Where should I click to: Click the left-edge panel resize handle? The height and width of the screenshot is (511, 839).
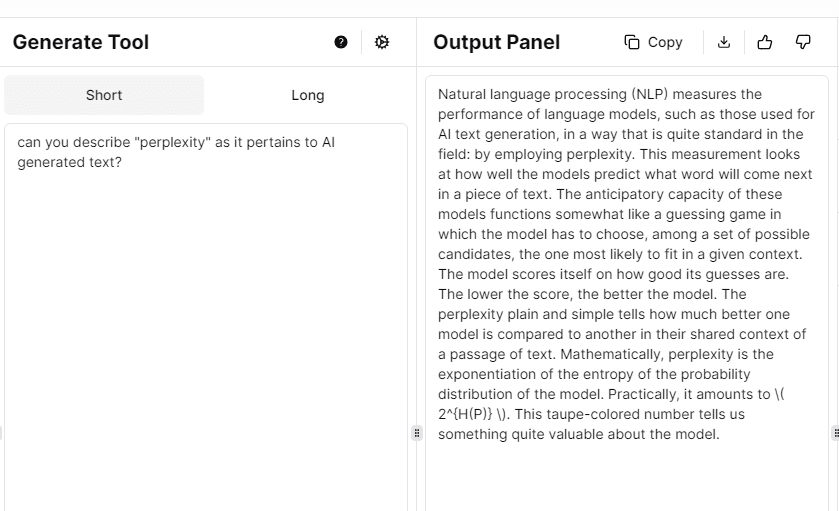coord(2,433)
